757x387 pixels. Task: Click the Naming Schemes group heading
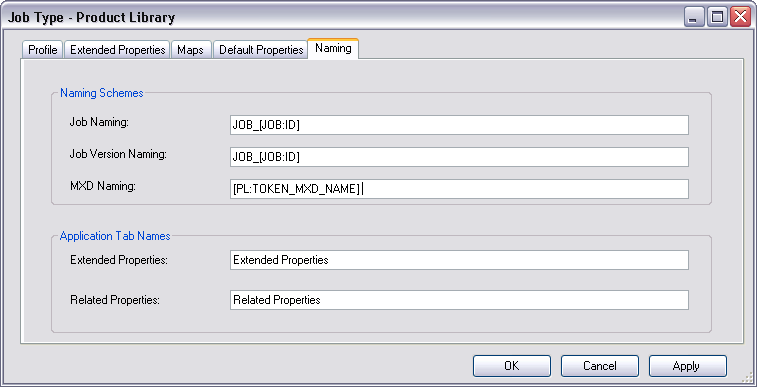pos(101,93)
